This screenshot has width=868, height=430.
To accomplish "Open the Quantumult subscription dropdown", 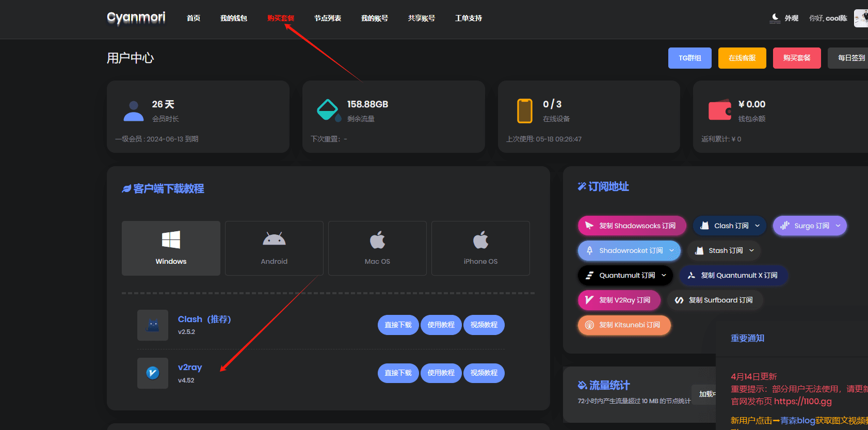I will point(625,275).
